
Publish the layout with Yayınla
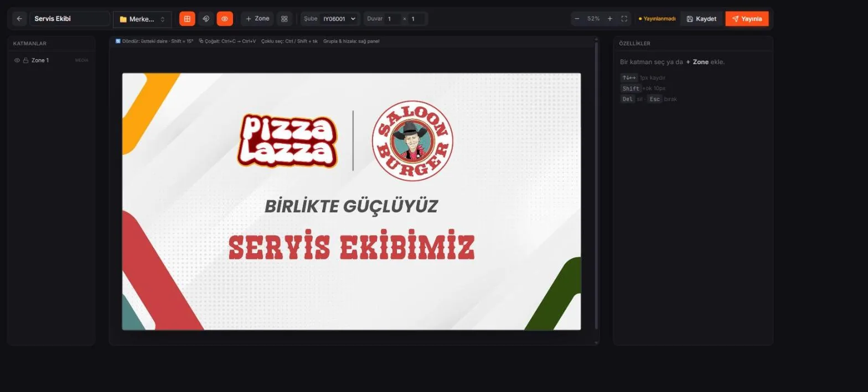pos(747,19)
